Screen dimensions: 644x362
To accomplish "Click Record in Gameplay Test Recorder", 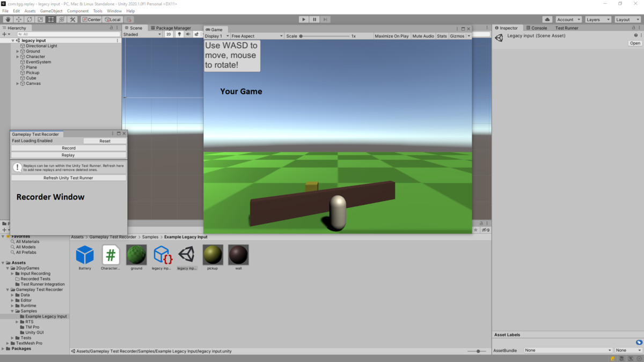I will [x=68, y=148].
